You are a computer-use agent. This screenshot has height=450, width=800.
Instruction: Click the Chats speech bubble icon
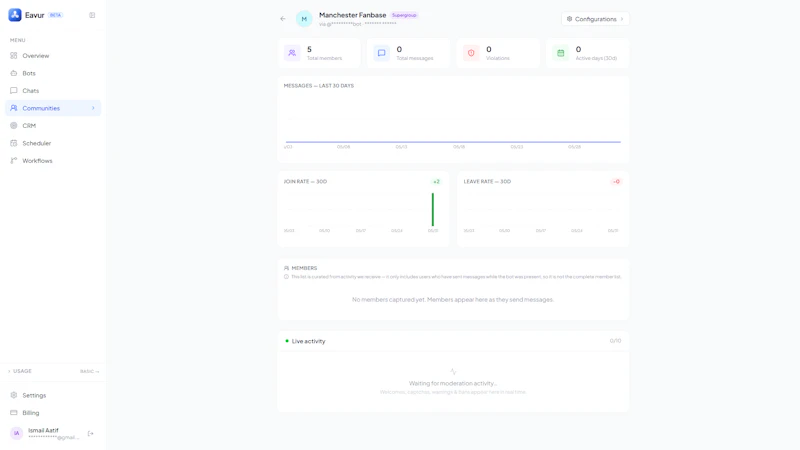click(14, 91)
